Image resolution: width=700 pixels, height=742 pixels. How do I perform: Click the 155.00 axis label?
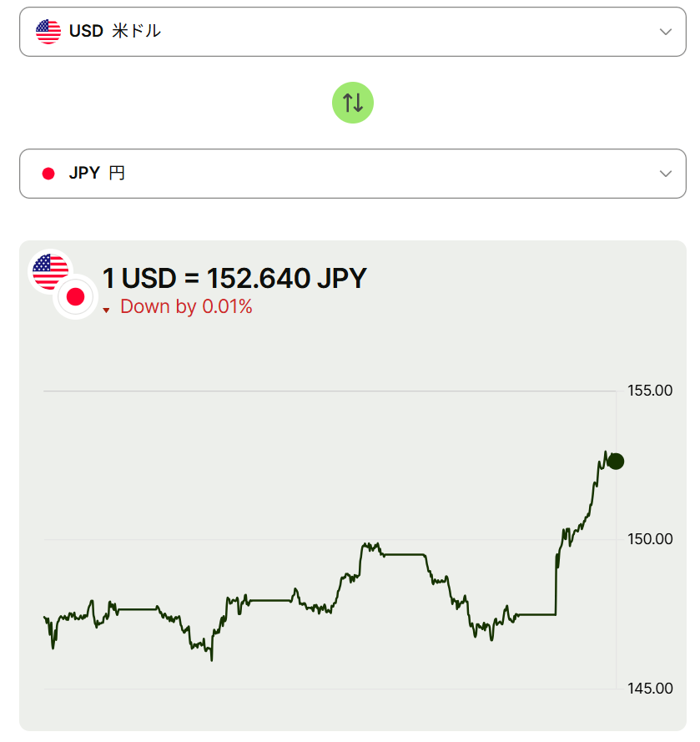pyautogui.click(x=650, y=390)
